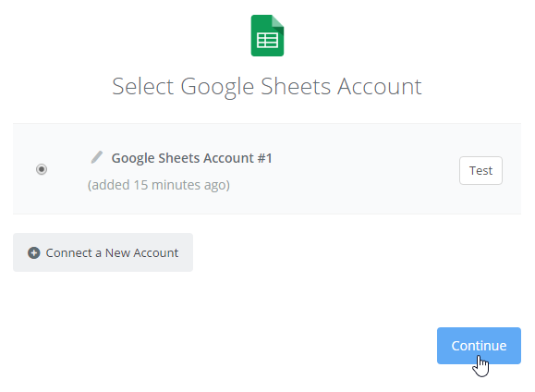Click the word Google in the page heading

[217, 87]
